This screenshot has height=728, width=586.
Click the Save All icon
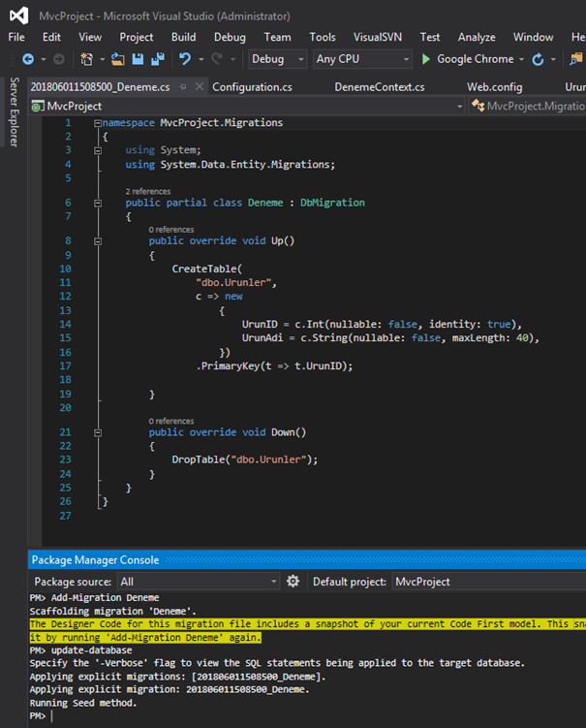pyautogui.click(x=158, y=59)
